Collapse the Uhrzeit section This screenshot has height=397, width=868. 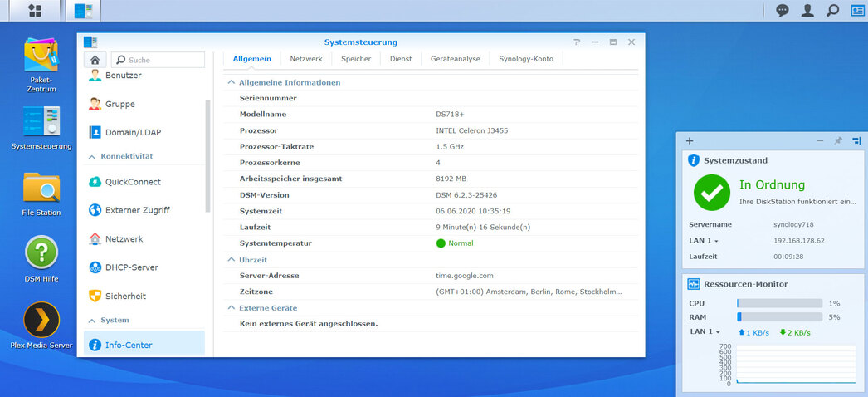232,260
